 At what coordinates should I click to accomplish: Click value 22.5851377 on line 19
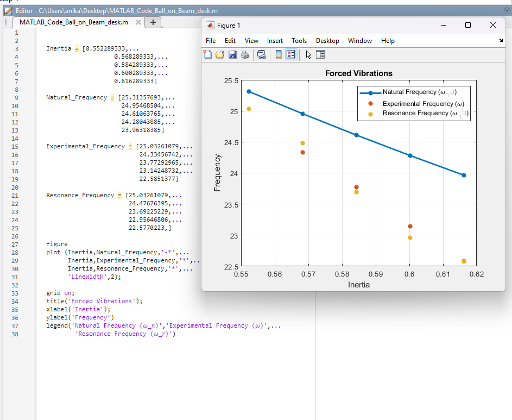(157, 179)
